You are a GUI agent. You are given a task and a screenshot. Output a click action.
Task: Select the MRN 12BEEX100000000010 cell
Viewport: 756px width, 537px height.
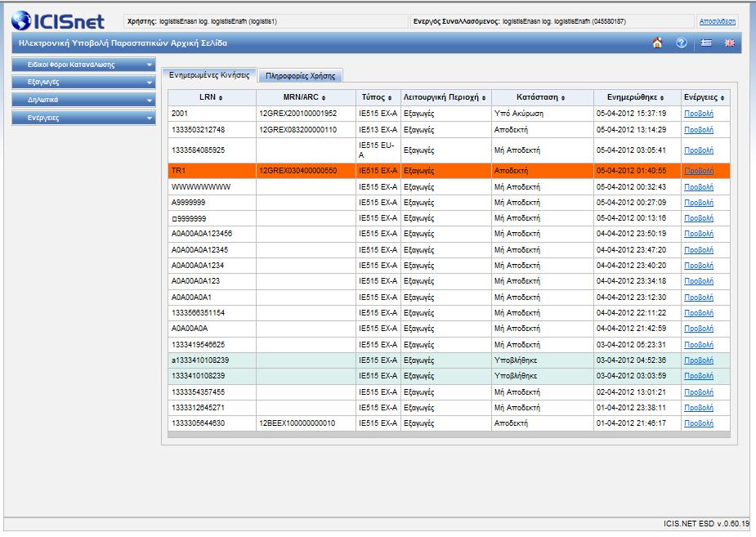[306, 423]
